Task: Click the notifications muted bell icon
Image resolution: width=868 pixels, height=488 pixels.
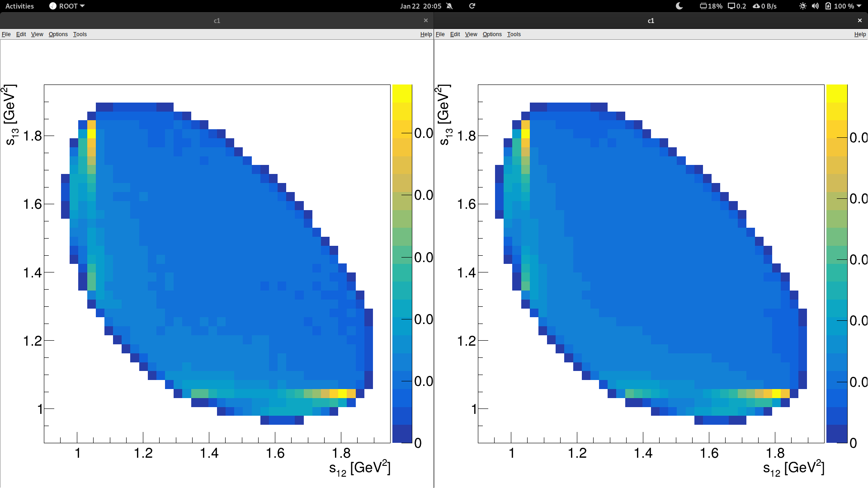Action: [449, 6]
